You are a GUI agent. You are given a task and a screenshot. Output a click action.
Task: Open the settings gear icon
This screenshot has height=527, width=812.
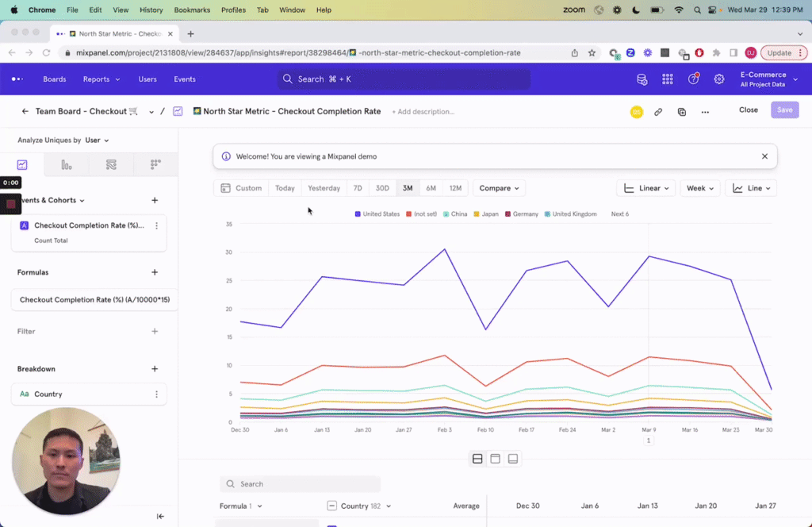pos(719,79)
